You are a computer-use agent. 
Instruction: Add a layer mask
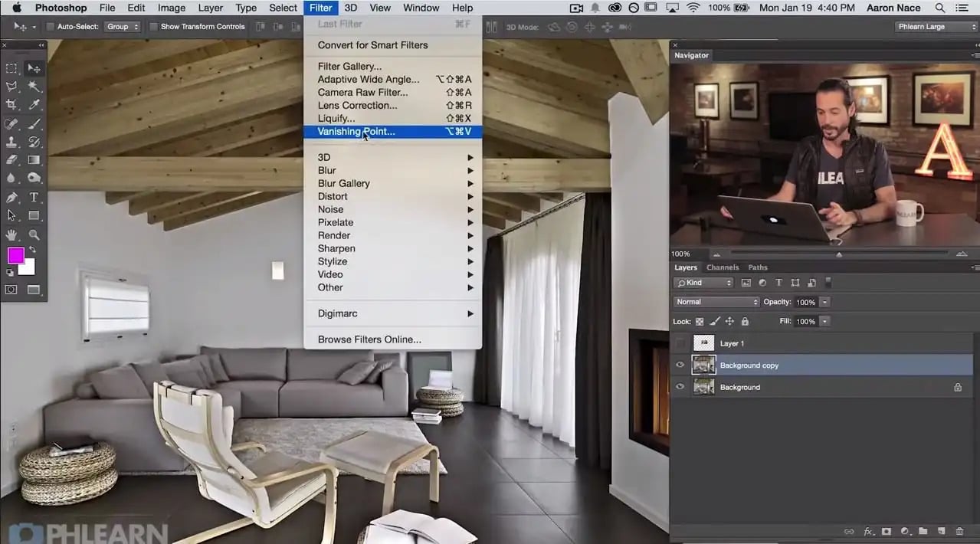(887, 531)
